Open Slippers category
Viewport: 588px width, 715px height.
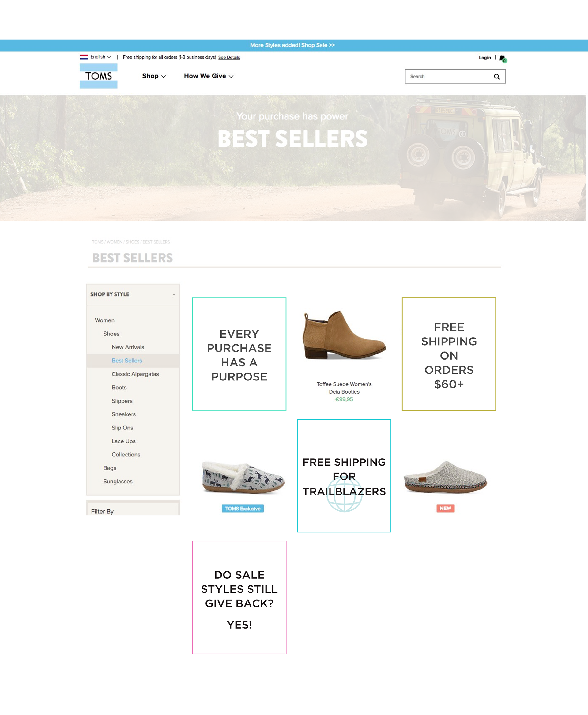pyautogui.click(x=122, y=401)
